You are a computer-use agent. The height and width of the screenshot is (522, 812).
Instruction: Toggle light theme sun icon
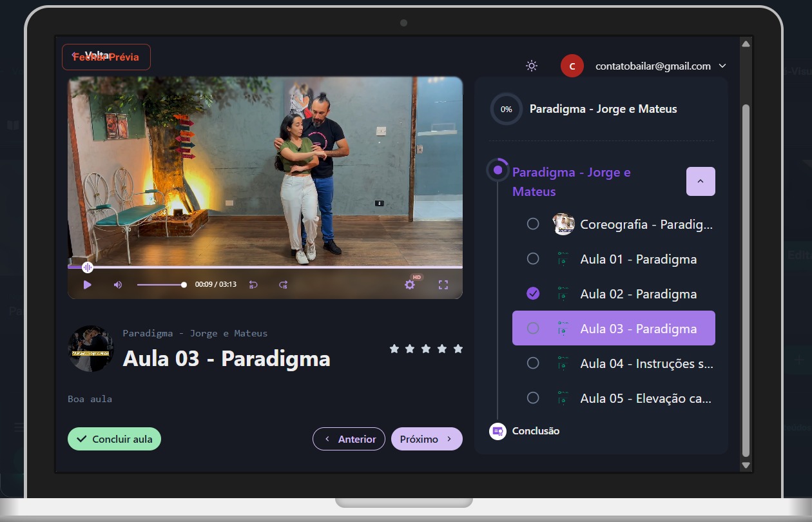pos(532,66)
